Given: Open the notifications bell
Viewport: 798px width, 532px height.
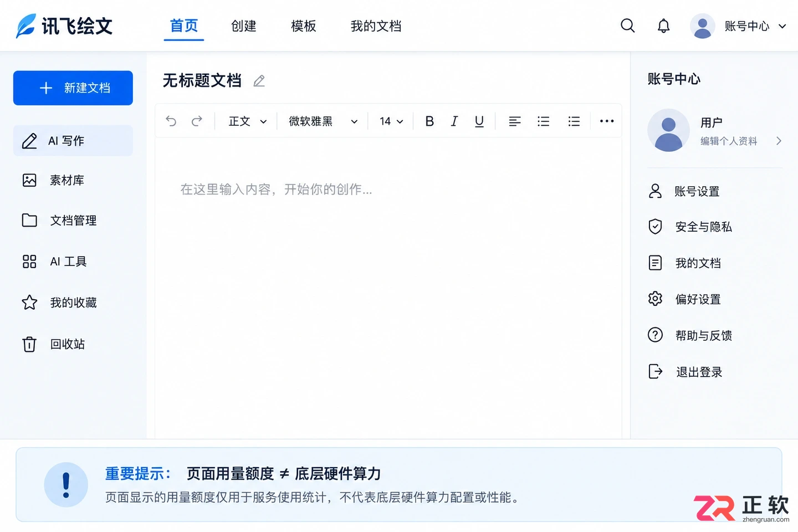Looking at the screenshot, I should [663, 26].
